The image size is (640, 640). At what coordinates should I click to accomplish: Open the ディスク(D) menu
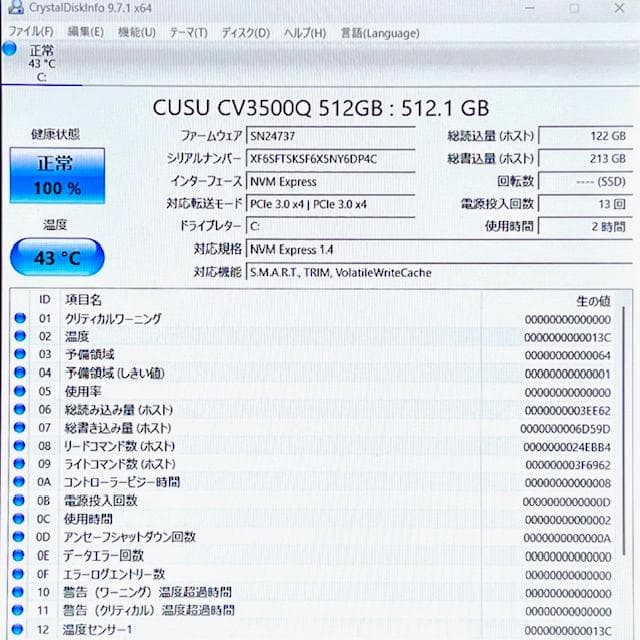pyautogui.click(x=246, y=33)
